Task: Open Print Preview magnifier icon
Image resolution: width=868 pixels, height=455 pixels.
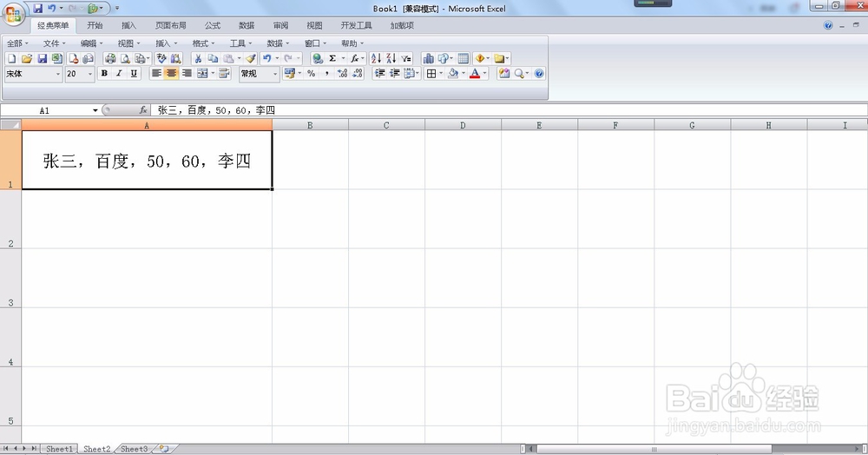Action: click(x=126, y=58)
